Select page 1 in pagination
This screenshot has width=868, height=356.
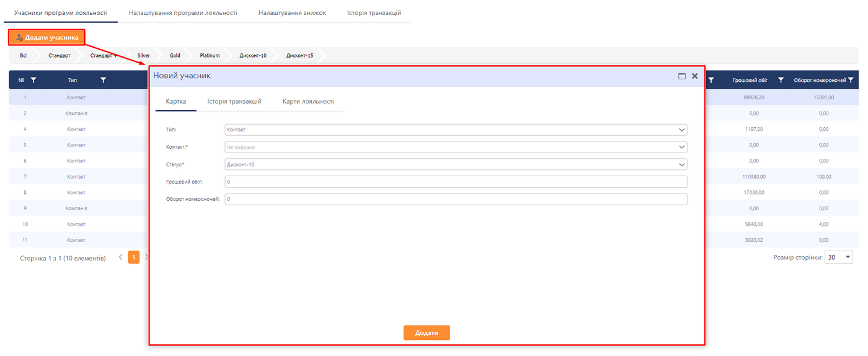[133, 257]
